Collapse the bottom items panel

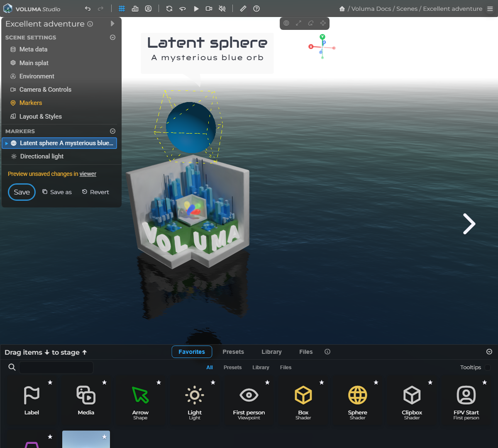pyautogui.click(x=489, y=352)
